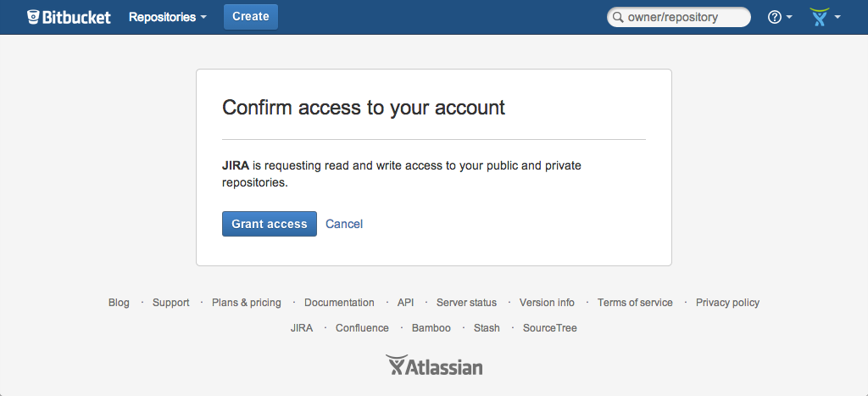Open the help question mark icon
The width and height of the screenshot is (868, 396).
[775, 17]
